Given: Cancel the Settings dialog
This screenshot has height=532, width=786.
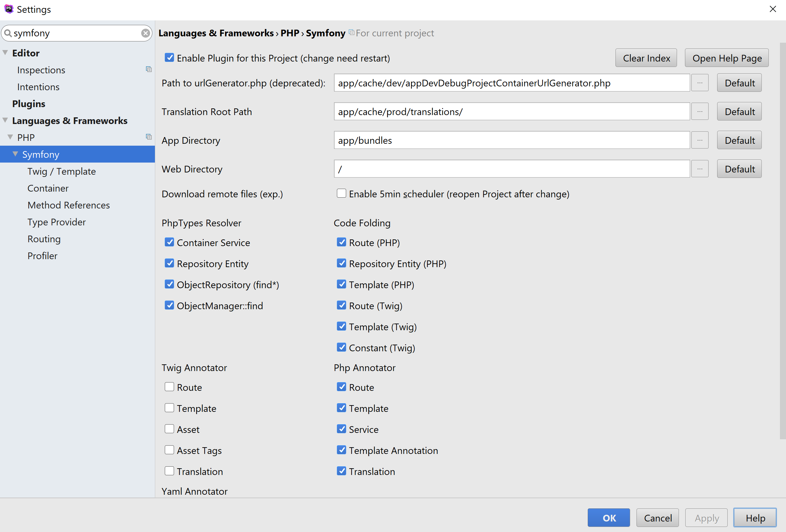Looking at the screenshot, I should (x=658, y=518).
